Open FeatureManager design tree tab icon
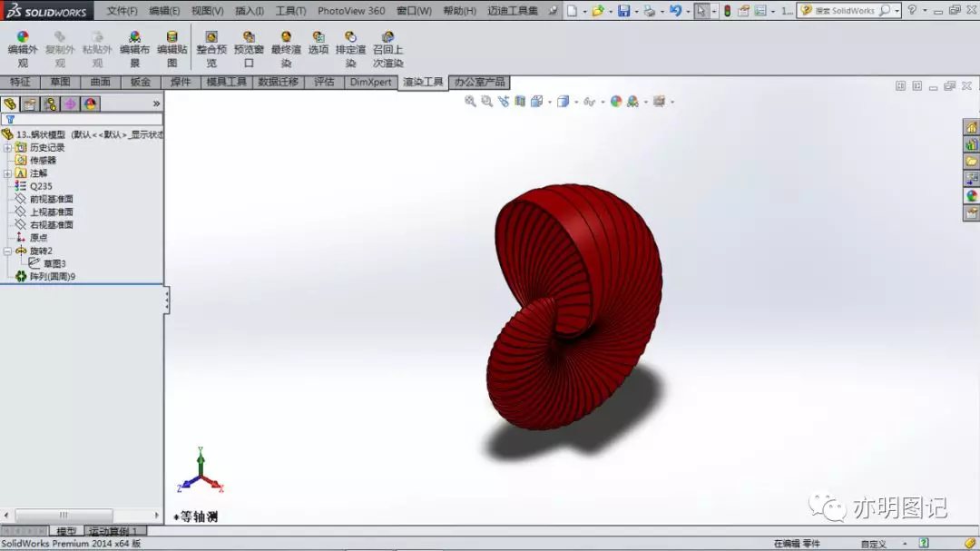Screen dimensions: 980x551 [x=10, y=103]
